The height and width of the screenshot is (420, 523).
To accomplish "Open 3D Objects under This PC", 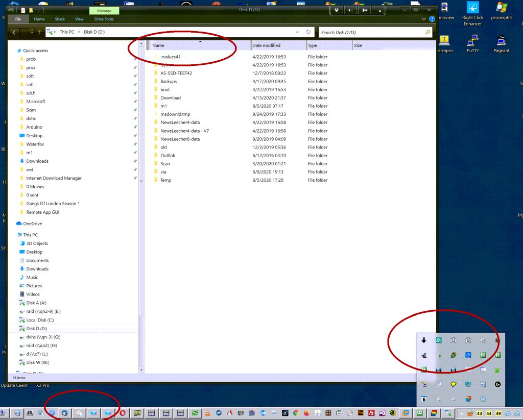I will pyautogui.click(x=37, y=243).
